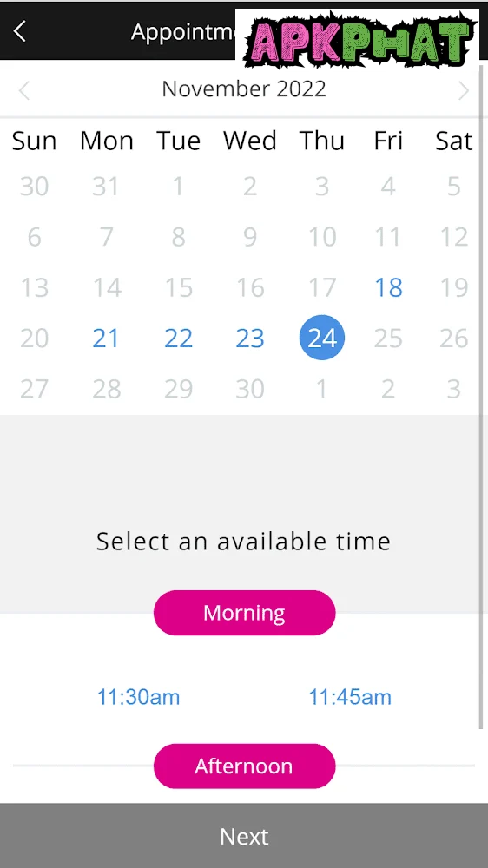Click the vertical scrollbar on right edge
The image size is (488, 868).
[x=481, y=396]
